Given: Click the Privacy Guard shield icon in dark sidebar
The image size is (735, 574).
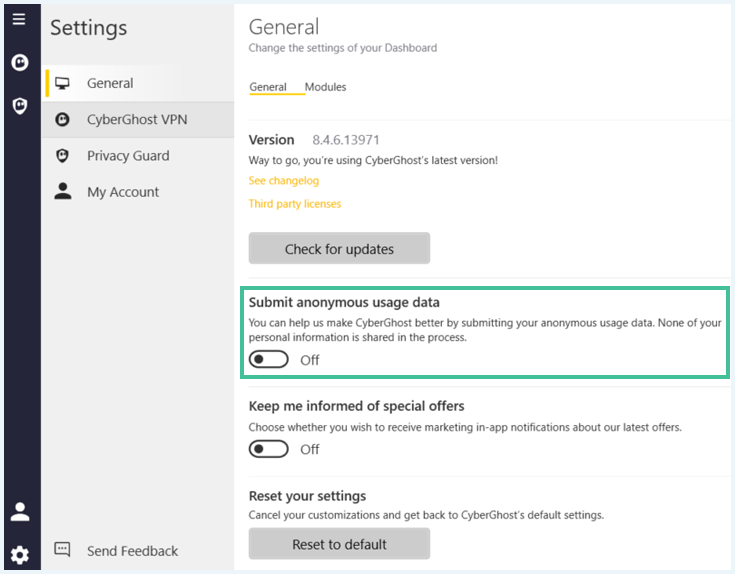Looking at the screenshot, I should [20, 106].
